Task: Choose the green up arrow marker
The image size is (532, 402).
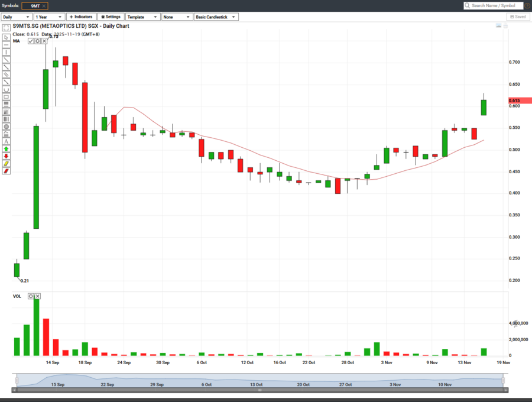Action: tap(6, 148)
